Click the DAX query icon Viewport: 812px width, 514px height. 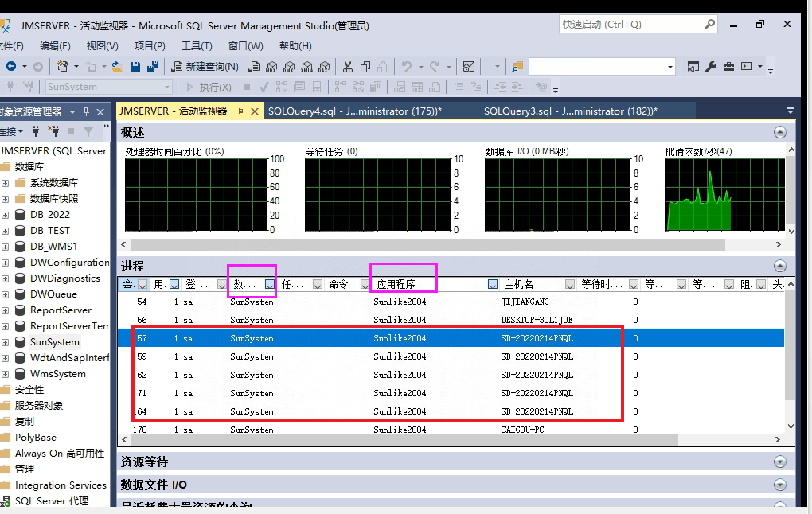point(324,67)
